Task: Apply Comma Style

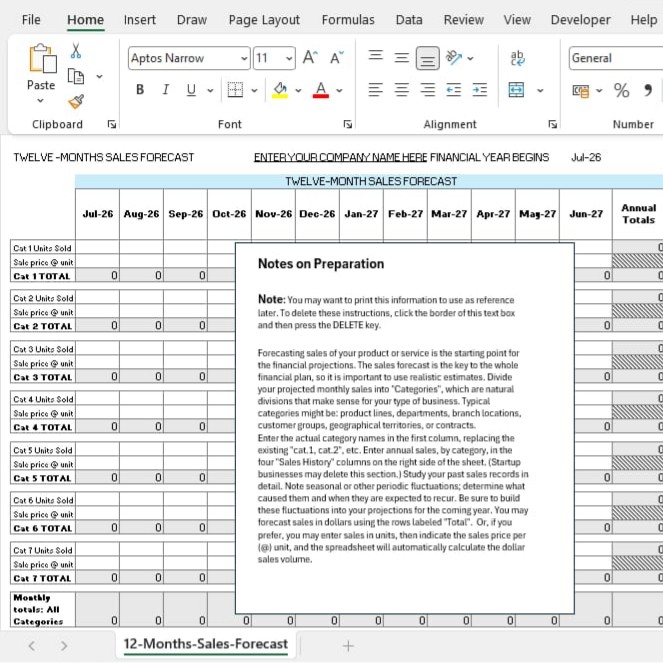Action: coord(648,90)
